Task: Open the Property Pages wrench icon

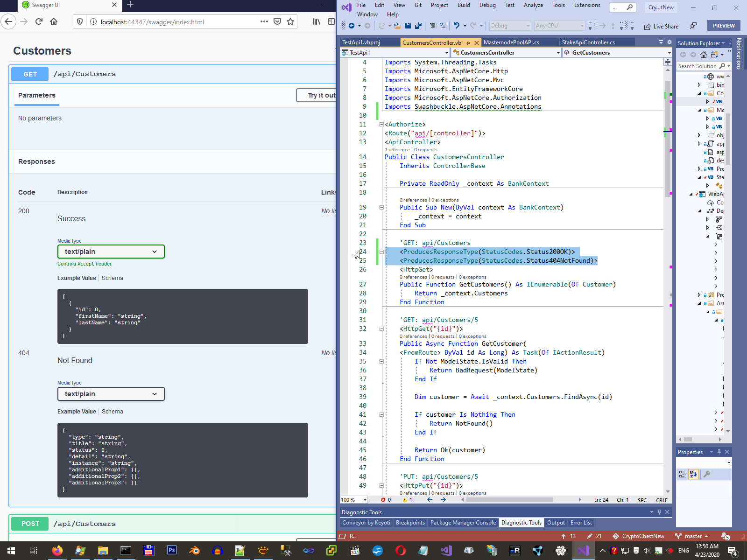Action: coord(707,474)
